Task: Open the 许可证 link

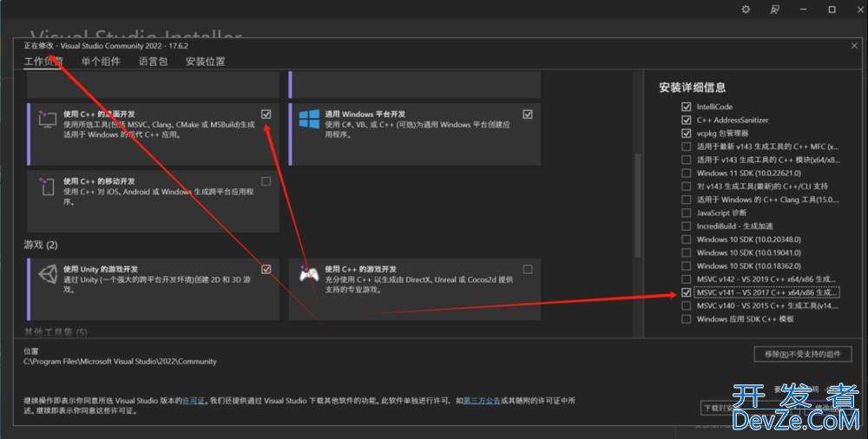Action: click(194, 400)
